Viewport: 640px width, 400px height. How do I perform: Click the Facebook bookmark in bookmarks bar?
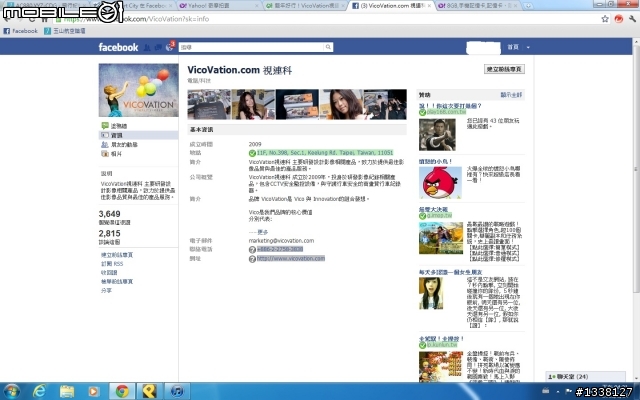[x=20, y=31]
